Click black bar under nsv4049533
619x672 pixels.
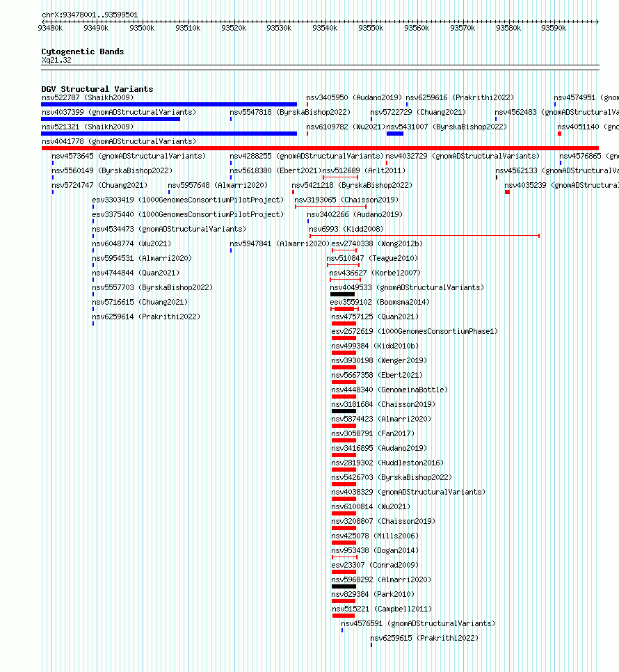(342, 294)
